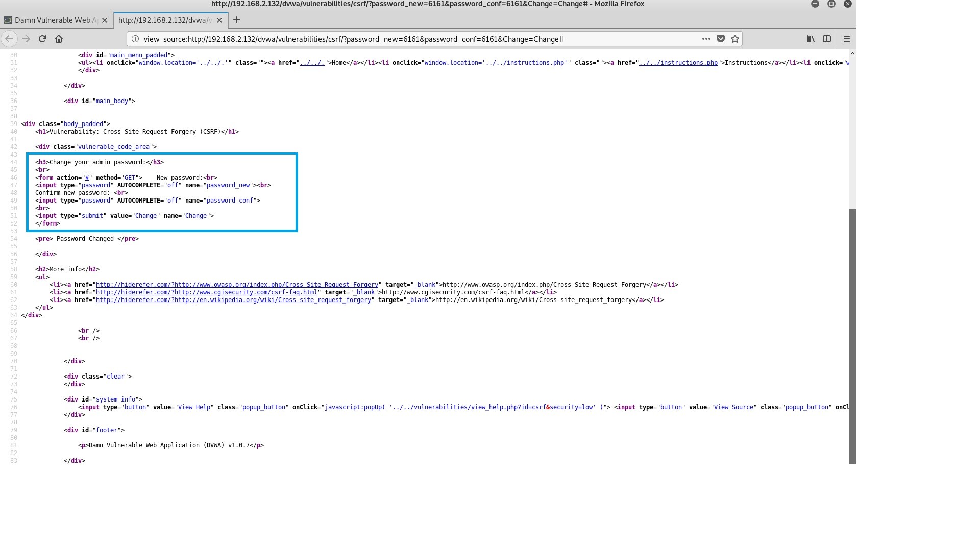Open page actions three-dots menu
The width and height of the screenshot is (980, 551).
click(x=706, y=39)
